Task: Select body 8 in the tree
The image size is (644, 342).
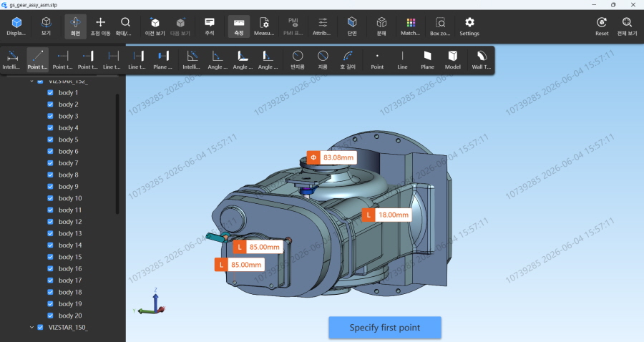Action: 68,175
